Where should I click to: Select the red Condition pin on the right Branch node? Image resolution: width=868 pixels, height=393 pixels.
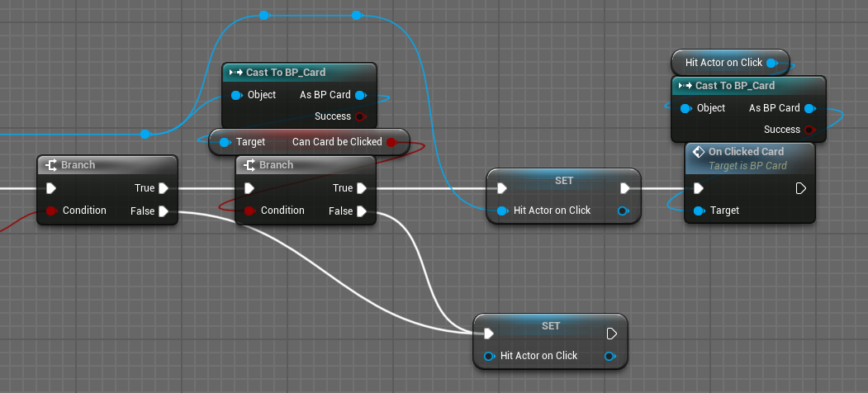[x=249, y=211]
